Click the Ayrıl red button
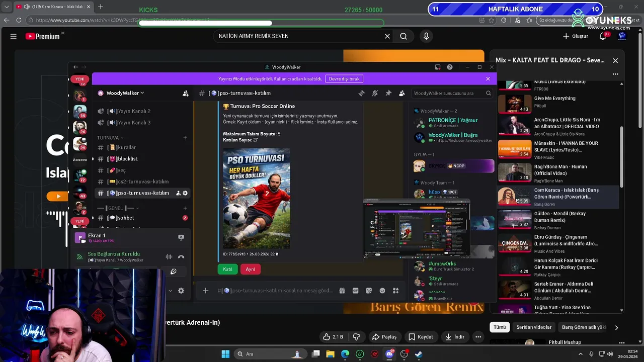This screenshot has height=362, width=644. 250,269
